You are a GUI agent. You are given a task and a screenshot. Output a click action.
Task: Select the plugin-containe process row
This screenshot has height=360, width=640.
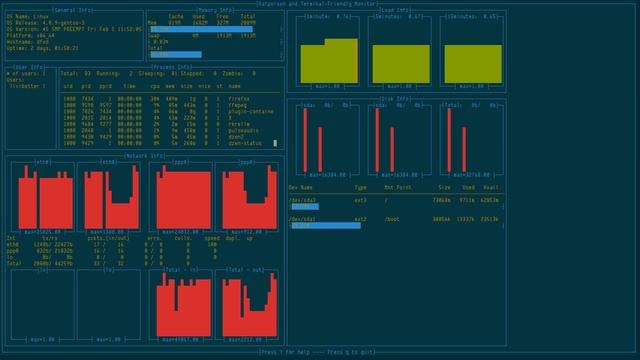click(x=169, y=111)
